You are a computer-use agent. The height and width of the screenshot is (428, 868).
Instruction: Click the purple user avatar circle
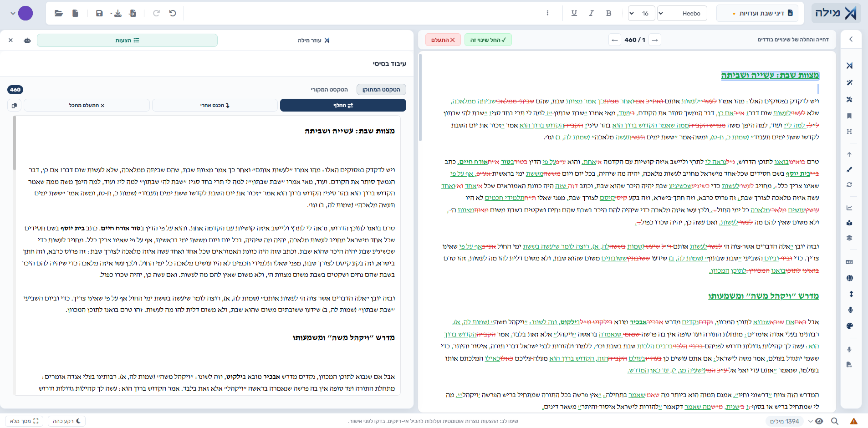(x=26, y=13)
